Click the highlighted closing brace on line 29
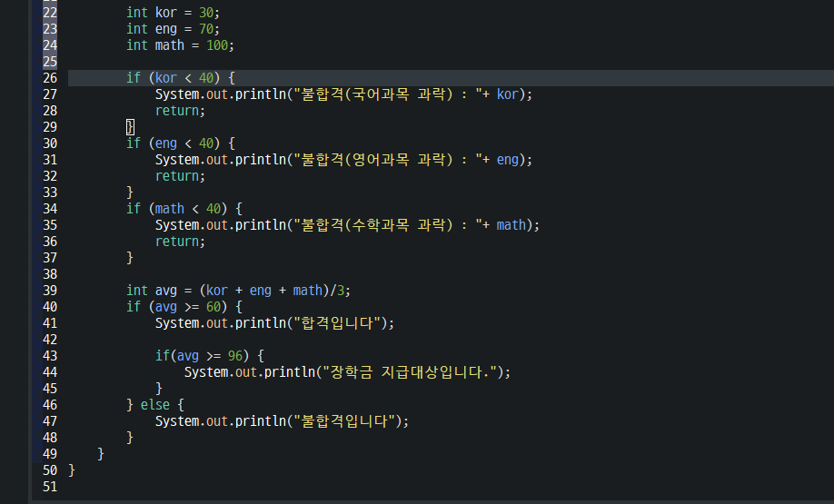834x504 pixels. 130,127
